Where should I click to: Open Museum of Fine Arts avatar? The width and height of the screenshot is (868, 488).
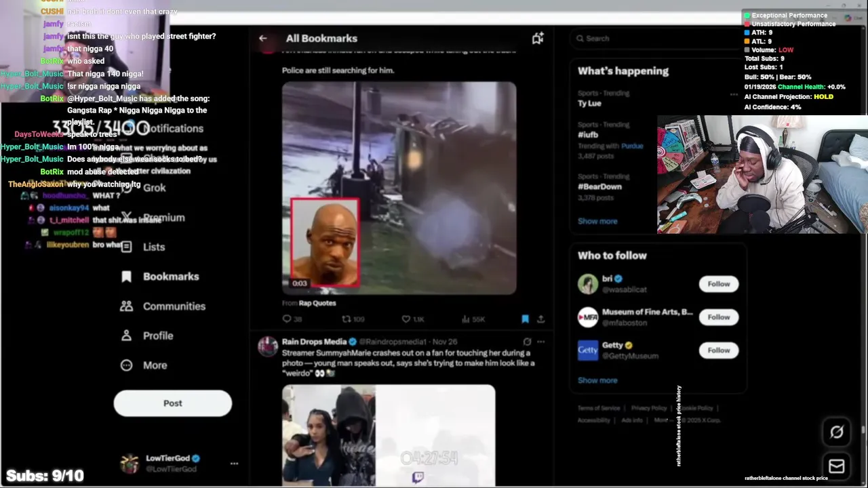[x=588, y=317]
